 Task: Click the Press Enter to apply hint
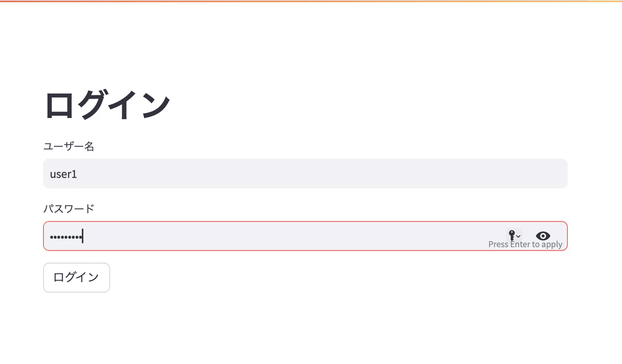pyautogui.click(x=526, y=244)
